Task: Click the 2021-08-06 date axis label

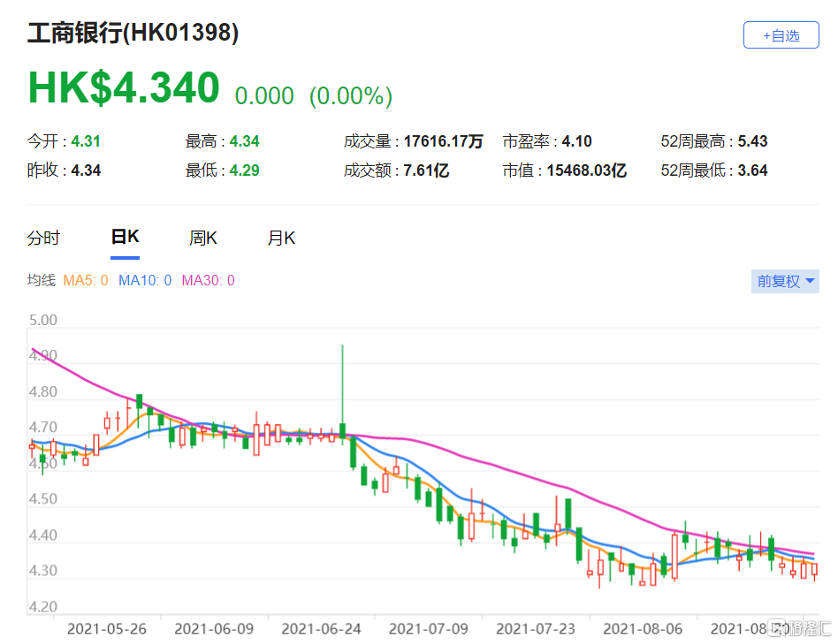Action: (643, 629)
